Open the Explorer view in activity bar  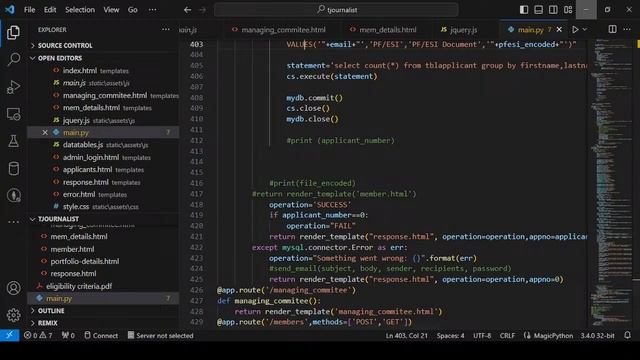(x=13, y=33)
